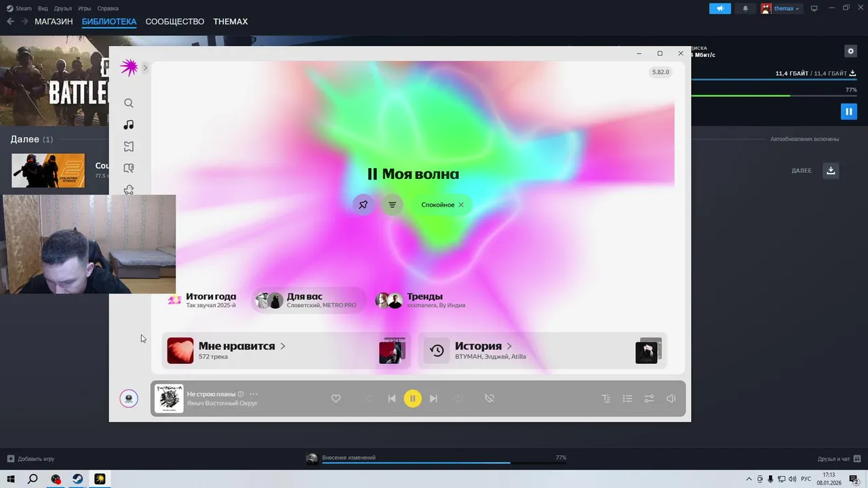Show lyrics for current track
The width and height of the screenshot is (868, 488).
[606, 399]
